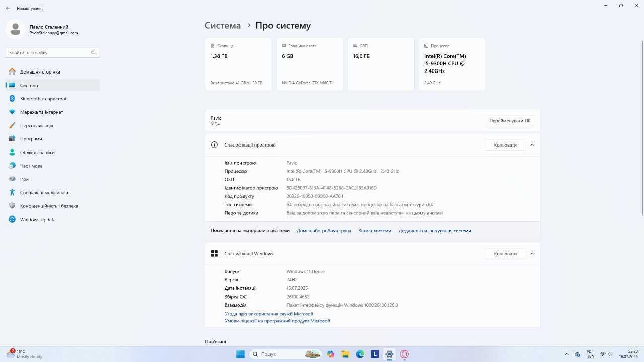Click the Windows logo beside Специфікації Windows
Screen dimensions: 644x362
214,254
